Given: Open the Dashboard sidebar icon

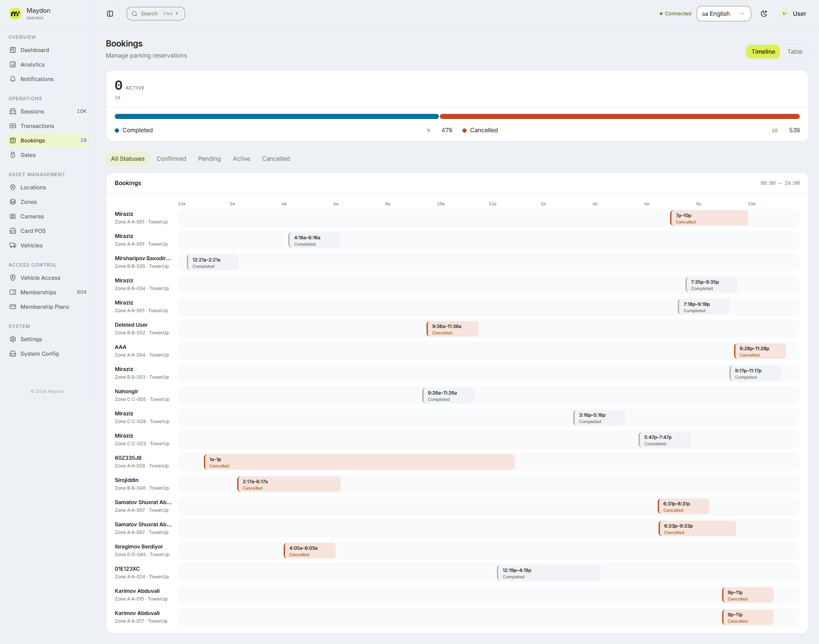Looking at the screenshot, I should (x=13, y=50).
